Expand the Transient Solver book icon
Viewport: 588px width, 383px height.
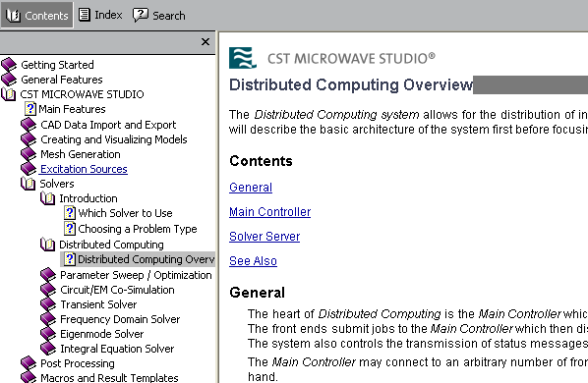coord(48,304)
